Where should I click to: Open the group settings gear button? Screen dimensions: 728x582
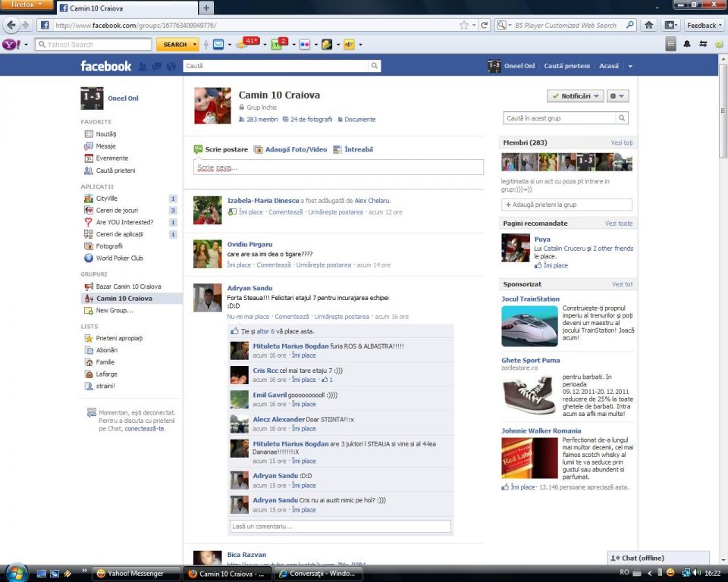point(617,96)
